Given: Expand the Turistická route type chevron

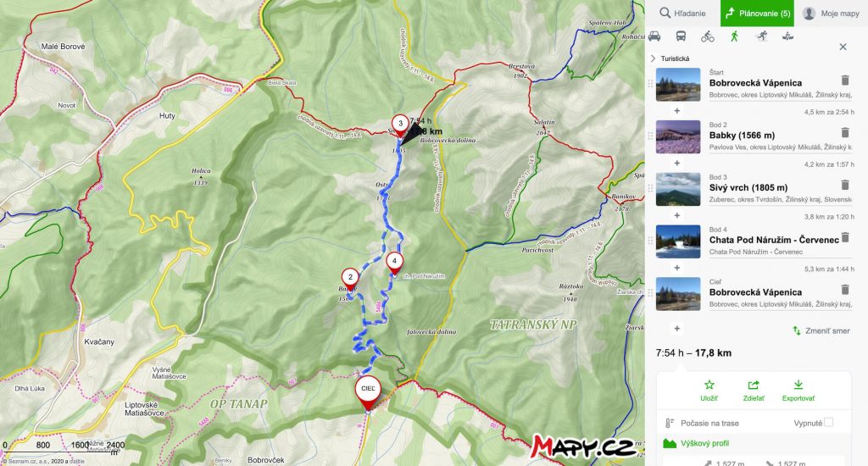Looking at the screenshot, I should [654, 58].
